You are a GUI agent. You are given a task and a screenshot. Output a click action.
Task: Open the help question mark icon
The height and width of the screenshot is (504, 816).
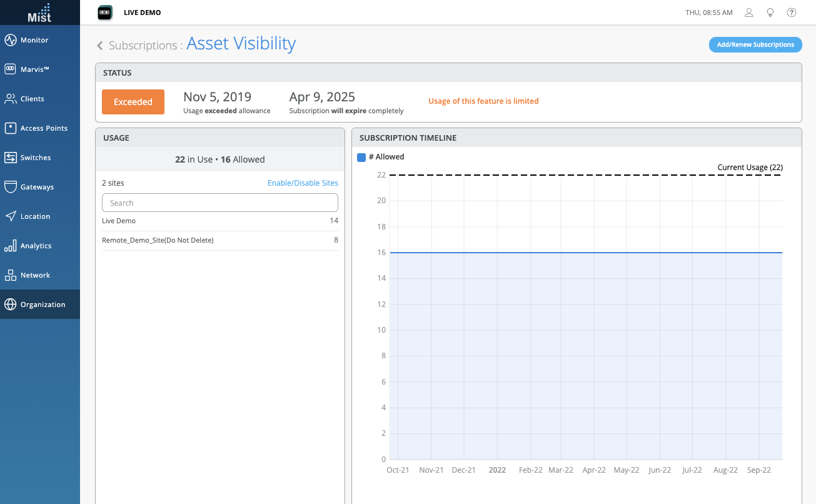coord(792,13)
